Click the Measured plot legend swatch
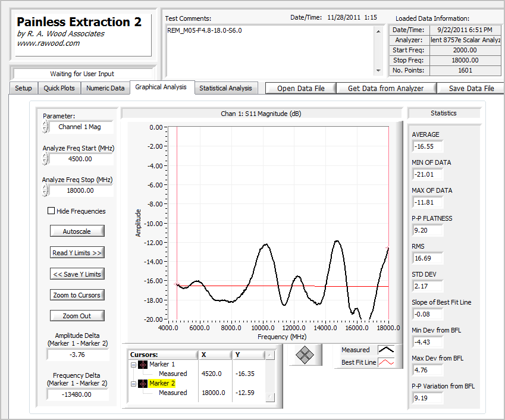 click(386, 350)
